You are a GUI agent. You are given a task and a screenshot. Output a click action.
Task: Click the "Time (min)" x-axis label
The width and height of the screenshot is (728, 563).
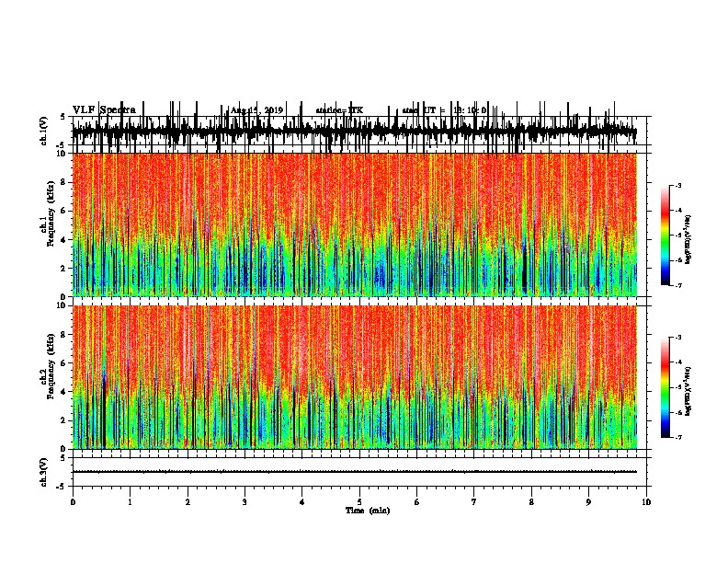[368, 511]
